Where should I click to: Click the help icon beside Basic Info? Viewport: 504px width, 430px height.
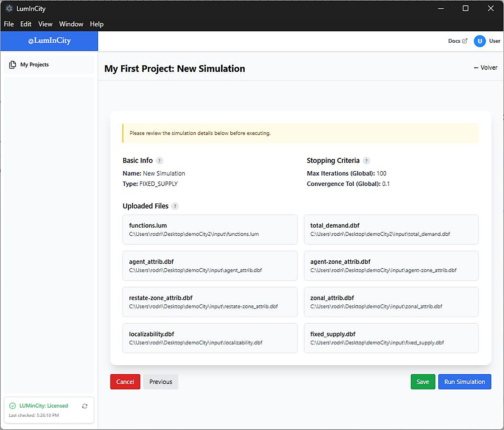click(159, 161)
